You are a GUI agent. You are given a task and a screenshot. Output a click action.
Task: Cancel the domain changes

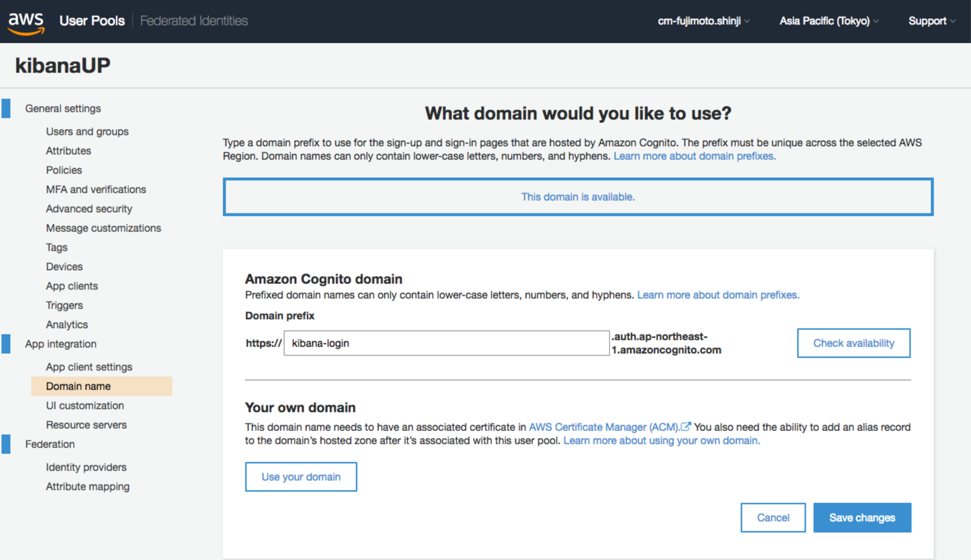click(x=773, y=518)
